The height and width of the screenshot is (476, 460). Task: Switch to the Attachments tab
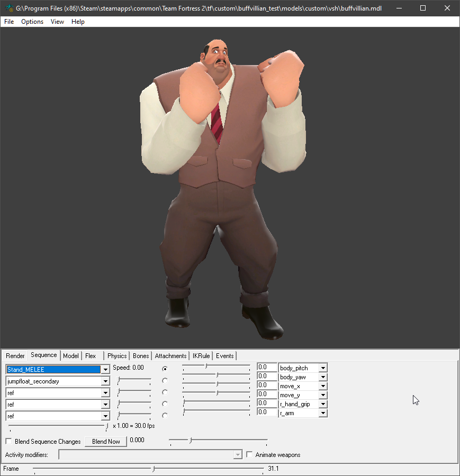tap(170, 356)
